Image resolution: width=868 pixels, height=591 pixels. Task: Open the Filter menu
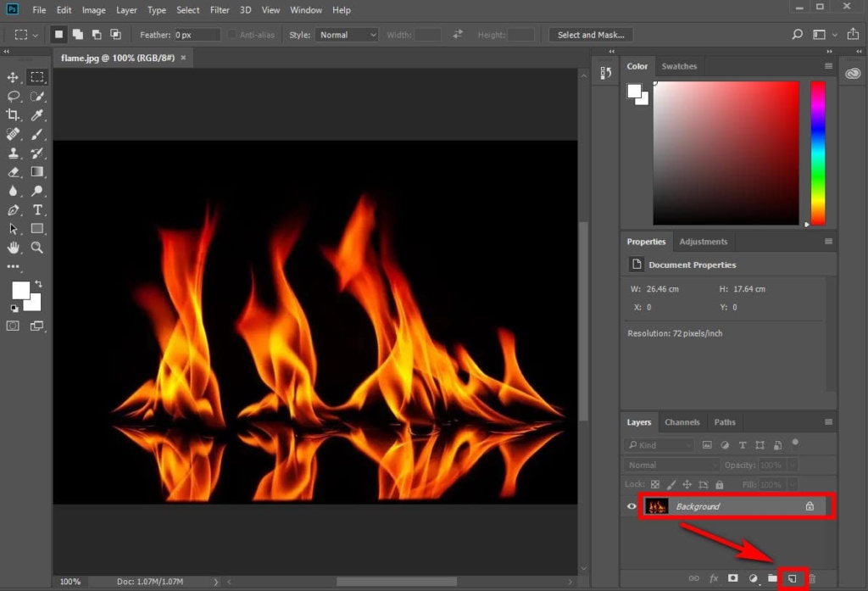(x=220, y=10)
